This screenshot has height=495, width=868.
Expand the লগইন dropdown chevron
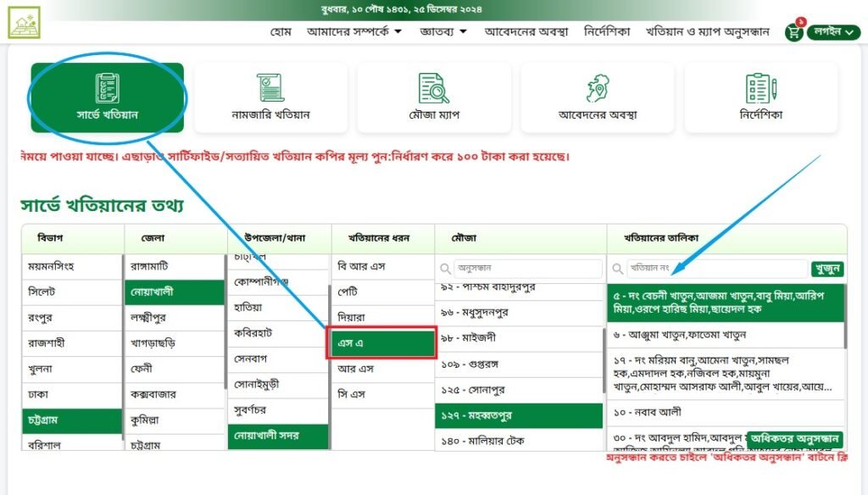(851, 31)
